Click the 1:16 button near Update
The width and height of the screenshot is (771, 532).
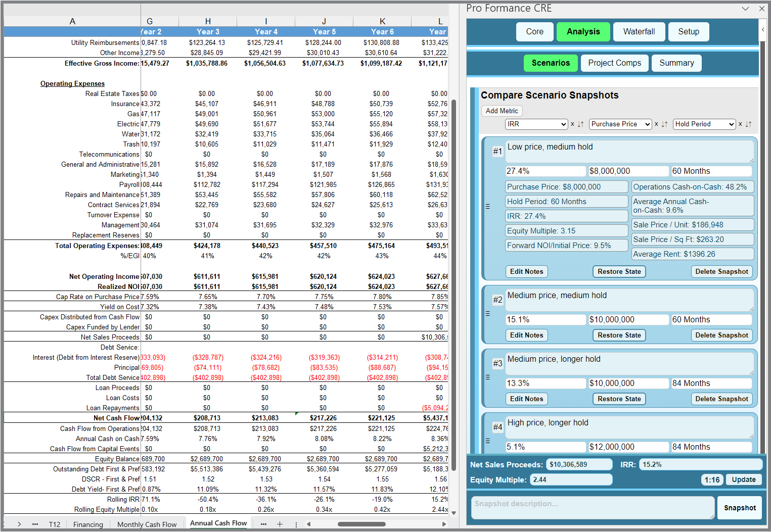tap(712, 479)
